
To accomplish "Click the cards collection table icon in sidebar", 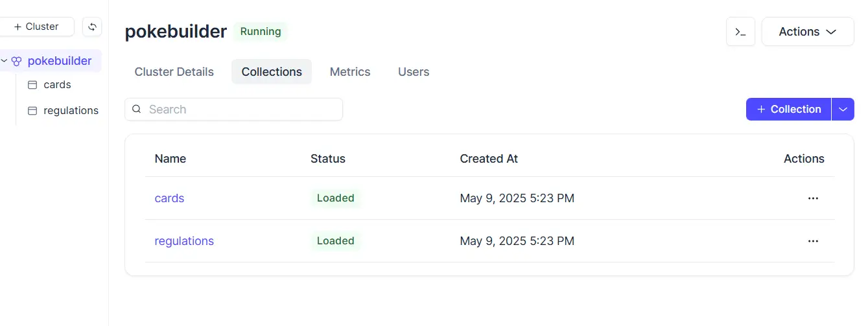I will click(32, 85).
